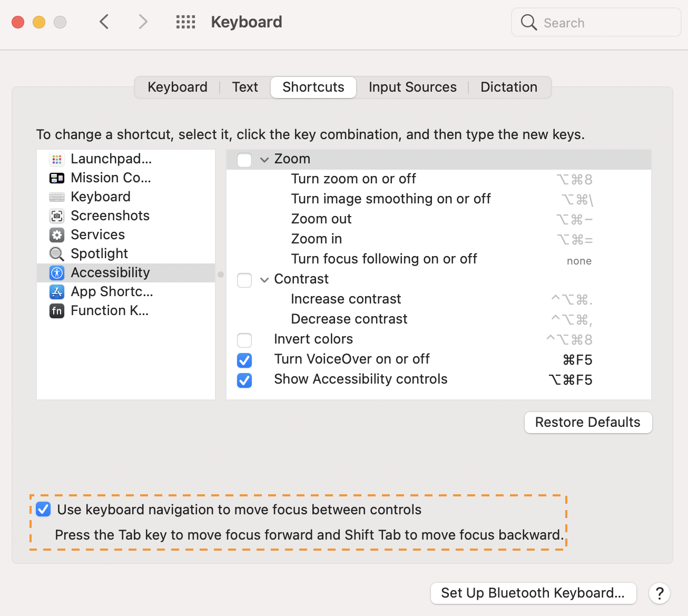Select the Services gear icon

(57, 235)
